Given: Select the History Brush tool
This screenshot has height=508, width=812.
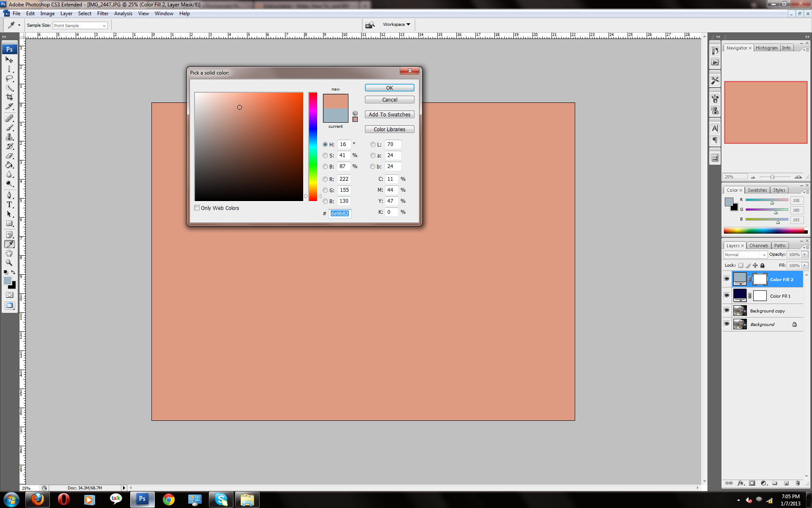Looking at the screenshot, I should (9, 146).
